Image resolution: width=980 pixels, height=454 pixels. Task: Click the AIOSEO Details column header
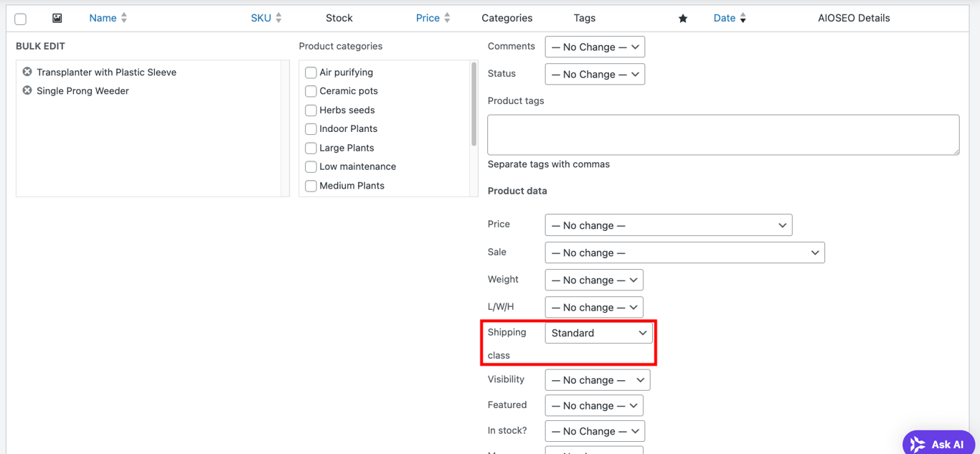(x=854, y=17)
